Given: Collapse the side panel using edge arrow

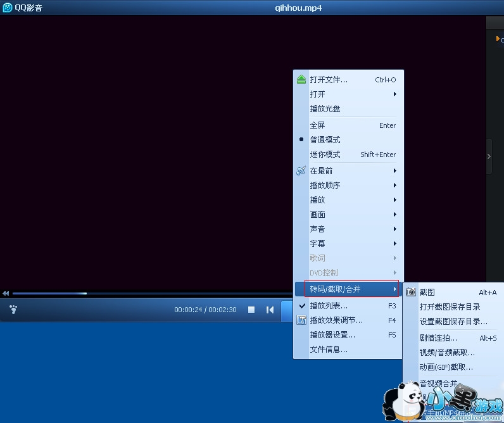Looking at the screenshot, I should 489,156.
